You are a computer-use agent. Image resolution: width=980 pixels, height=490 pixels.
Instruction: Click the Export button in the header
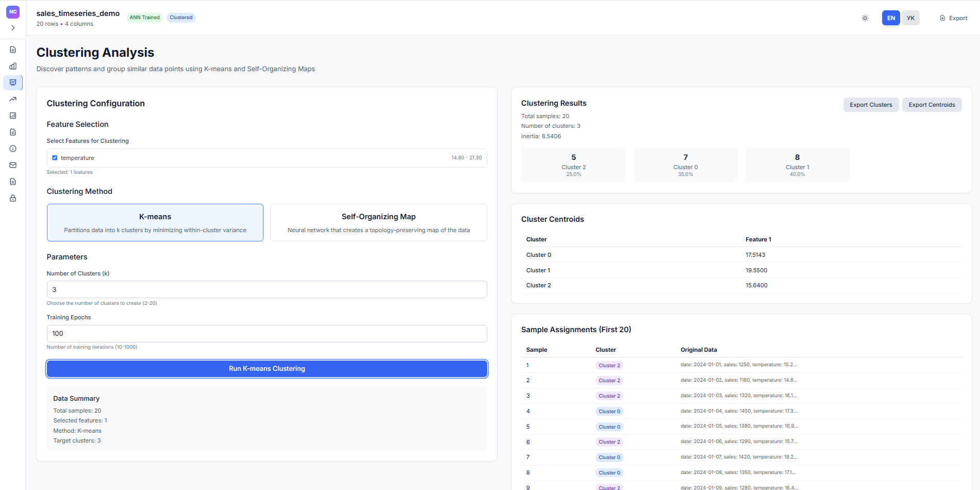[954, 18]
